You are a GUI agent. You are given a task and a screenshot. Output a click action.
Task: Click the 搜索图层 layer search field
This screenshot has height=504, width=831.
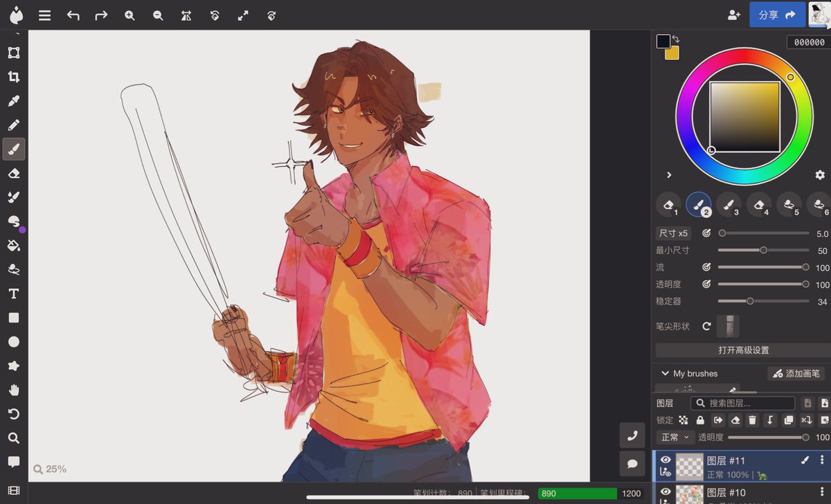click(743, 403)
